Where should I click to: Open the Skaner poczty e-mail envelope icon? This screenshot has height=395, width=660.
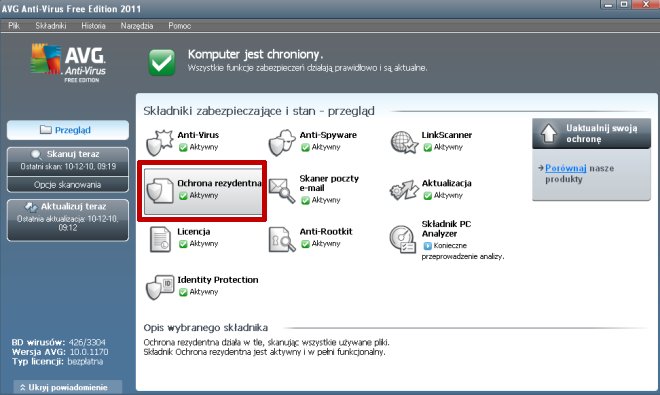pyautogui.click(x=282, y=191)
